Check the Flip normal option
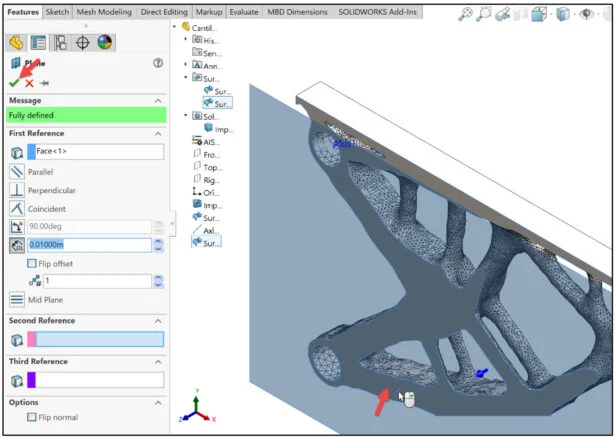 [33, 417]
